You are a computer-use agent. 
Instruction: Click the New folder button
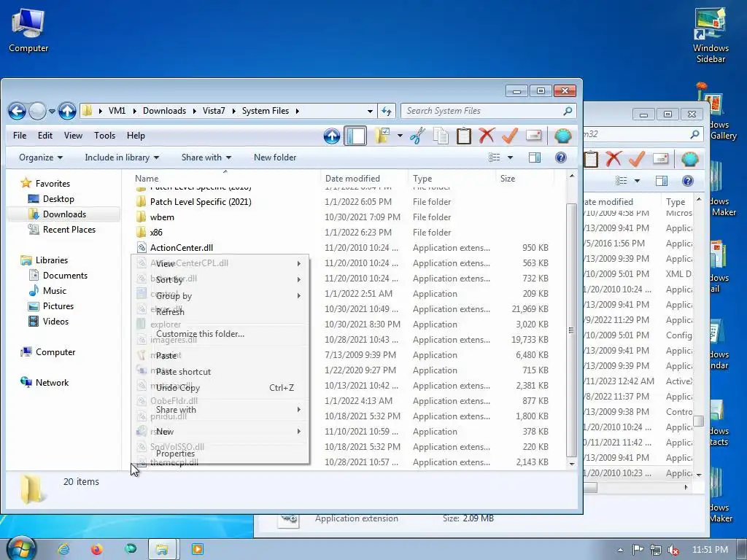coord(275,157)
